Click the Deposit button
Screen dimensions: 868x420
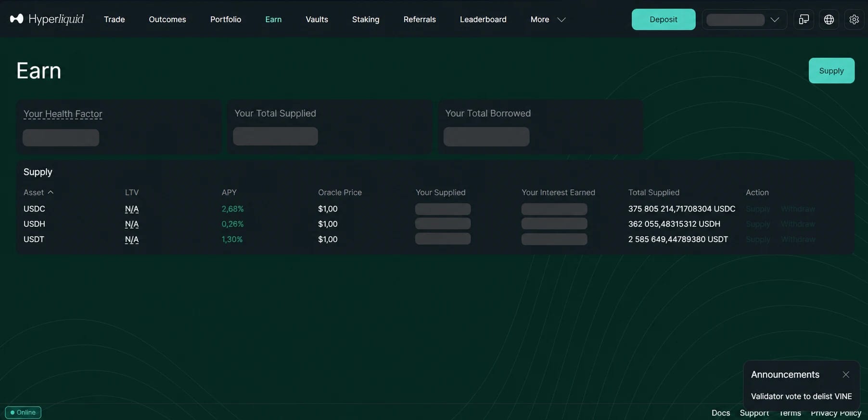click(x=664, y=19)
